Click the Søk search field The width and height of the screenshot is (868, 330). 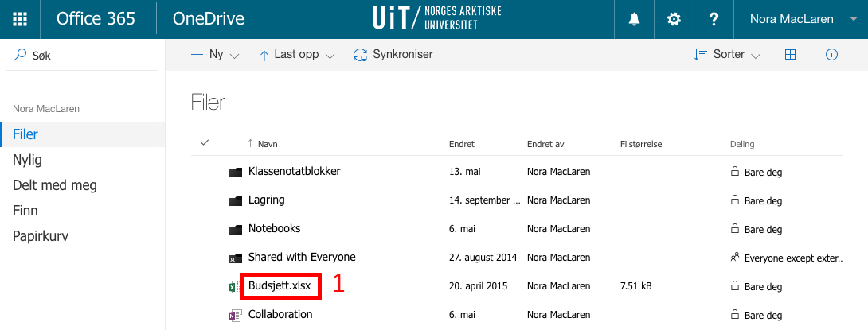pyautogui.click(x=80, y=56)
